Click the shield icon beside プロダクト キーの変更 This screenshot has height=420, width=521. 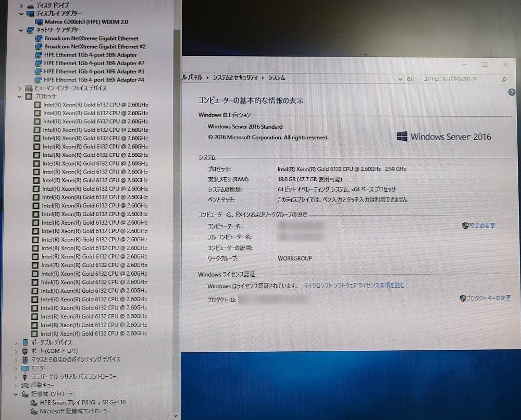(x=463, y=298)
